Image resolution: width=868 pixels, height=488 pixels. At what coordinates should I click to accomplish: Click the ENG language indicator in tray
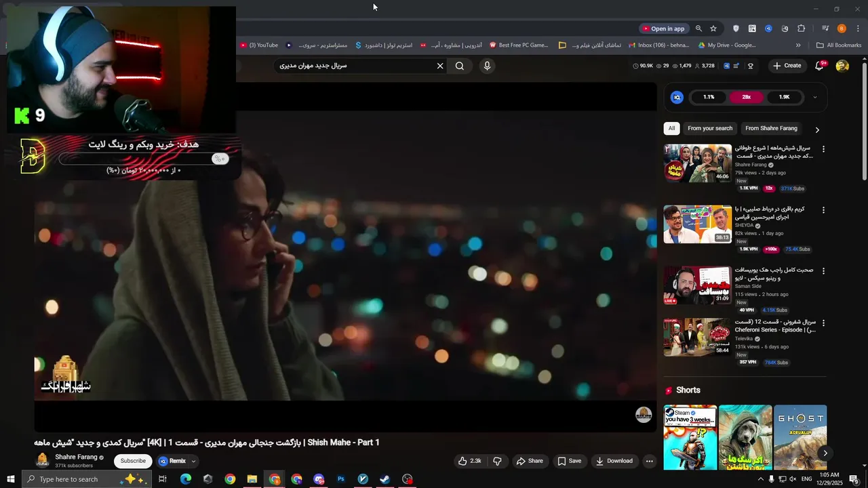pyautogui.click(x=806, y=479)
